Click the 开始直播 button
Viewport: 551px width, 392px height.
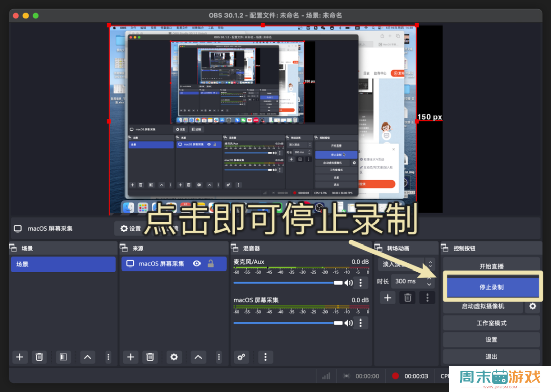(491, 266)
